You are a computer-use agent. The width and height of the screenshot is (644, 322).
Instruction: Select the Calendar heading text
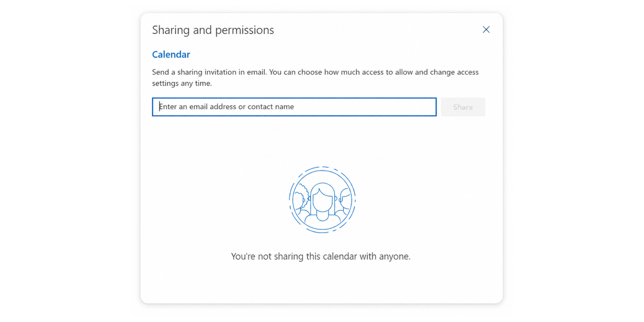(x=171, y=54)
